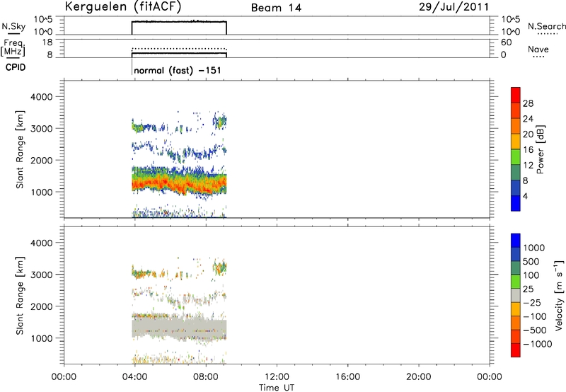
Task: Click the "normal (fast) -151" text
Action: coord(178,70)
